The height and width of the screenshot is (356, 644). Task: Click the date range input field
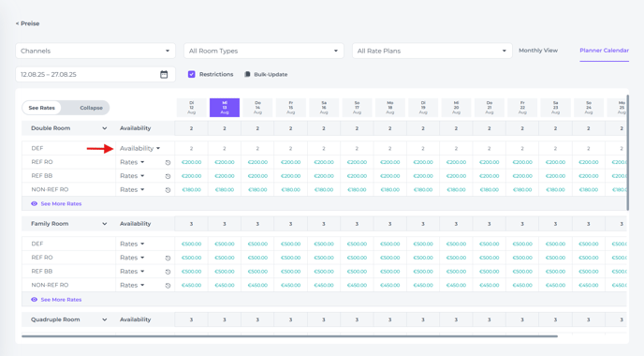(95, 74)
